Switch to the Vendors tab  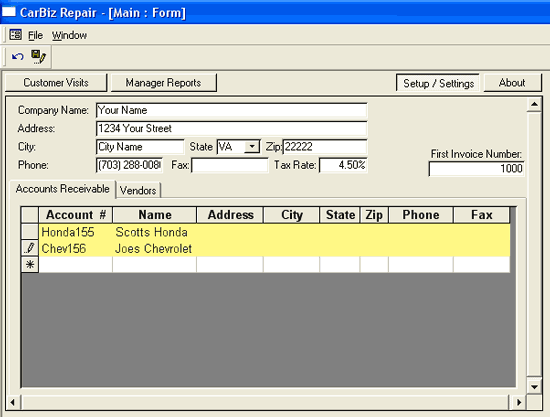click(138, 190)
